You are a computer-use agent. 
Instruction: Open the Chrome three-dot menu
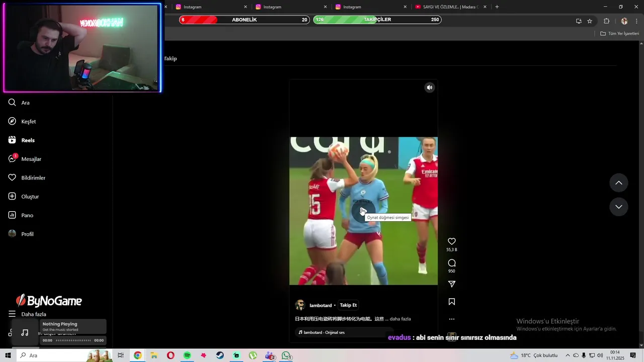(x=637, y=21)
